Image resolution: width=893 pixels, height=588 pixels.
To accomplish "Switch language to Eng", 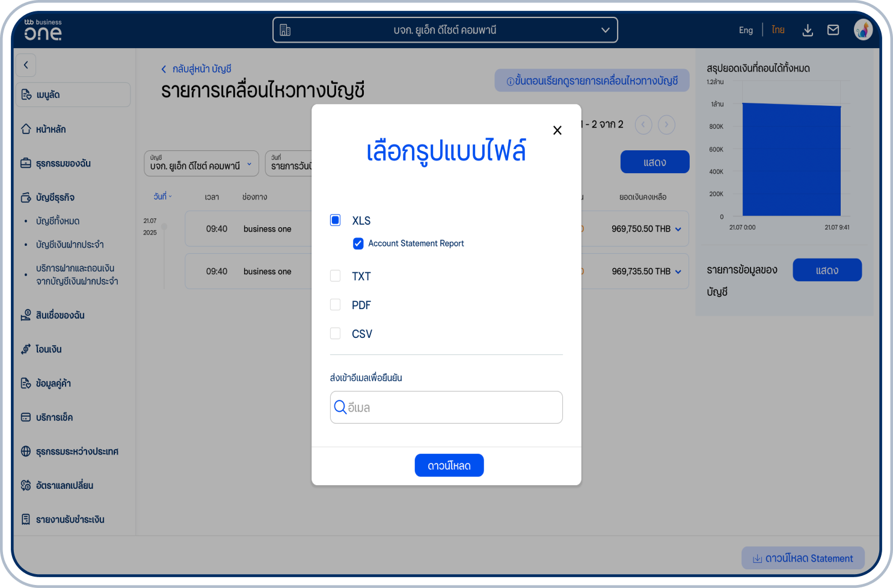I will [x=746, y=29].
